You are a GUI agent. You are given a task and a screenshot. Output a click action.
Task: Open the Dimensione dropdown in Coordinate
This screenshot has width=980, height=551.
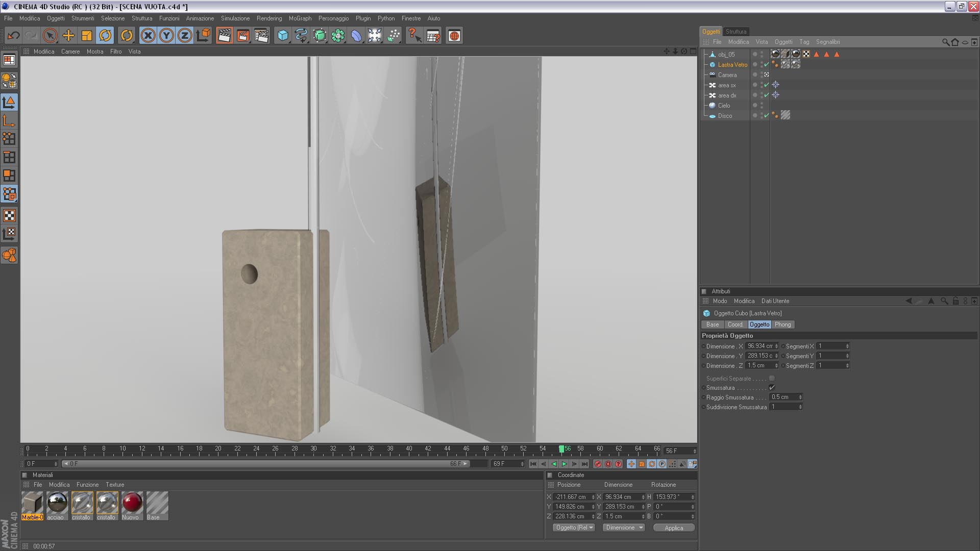[x=624, y=528]
